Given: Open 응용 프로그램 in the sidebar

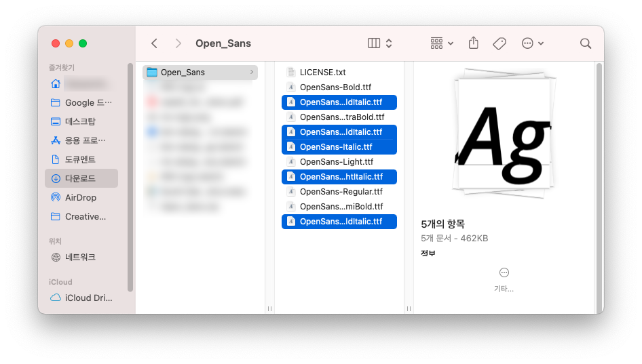Looking at the screenshot, I should click(x=81, y=140).
